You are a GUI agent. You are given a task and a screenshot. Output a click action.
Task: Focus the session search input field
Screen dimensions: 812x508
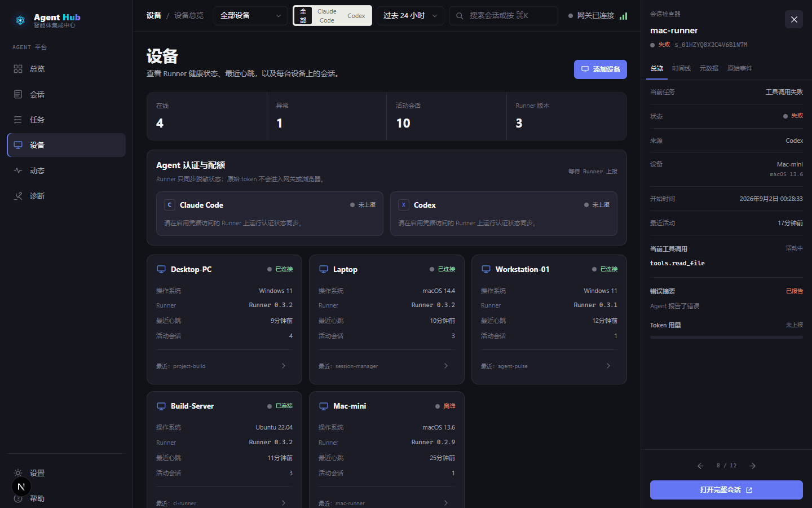pyautogui.click(x=504, y=16)
